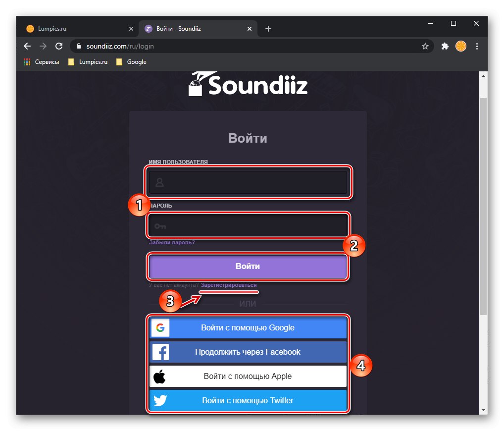Click the scrollbar down arrow

tap(483, 410)
